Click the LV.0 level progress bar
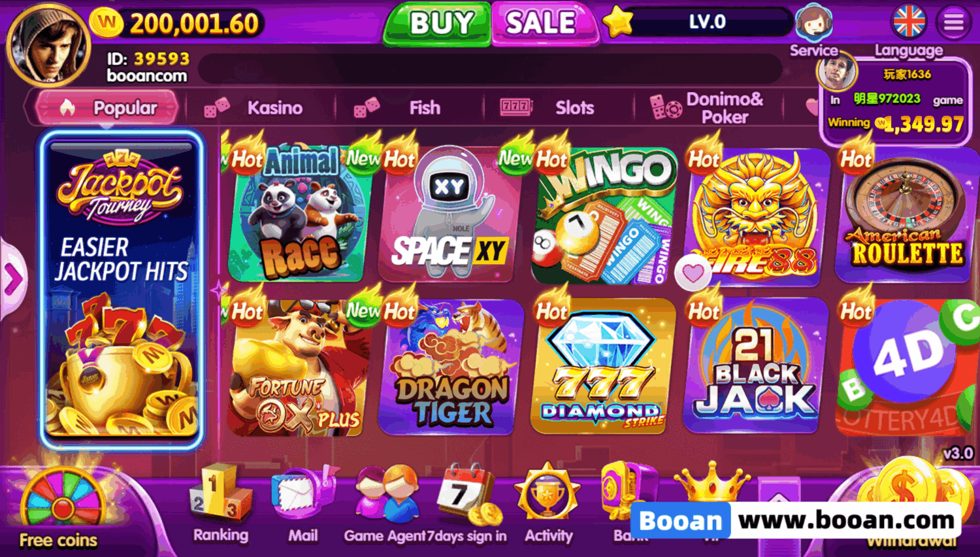Screen dimensions: 980x557 click(706, 22)
